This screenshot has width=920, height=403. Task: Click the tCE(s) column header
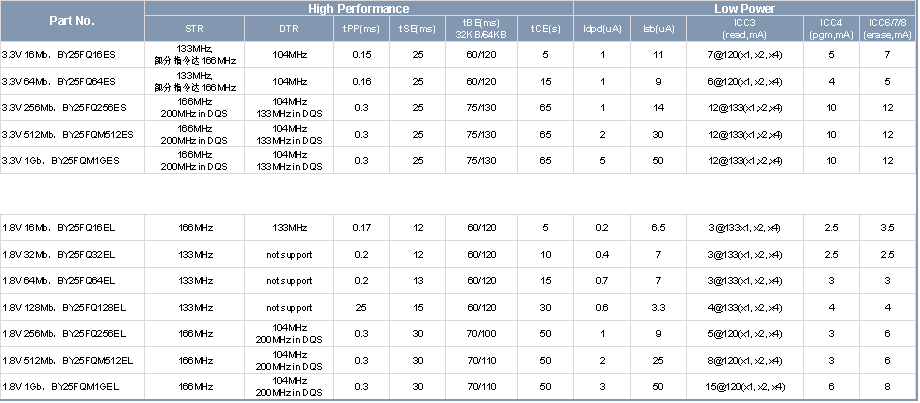(x=545, y=29)
